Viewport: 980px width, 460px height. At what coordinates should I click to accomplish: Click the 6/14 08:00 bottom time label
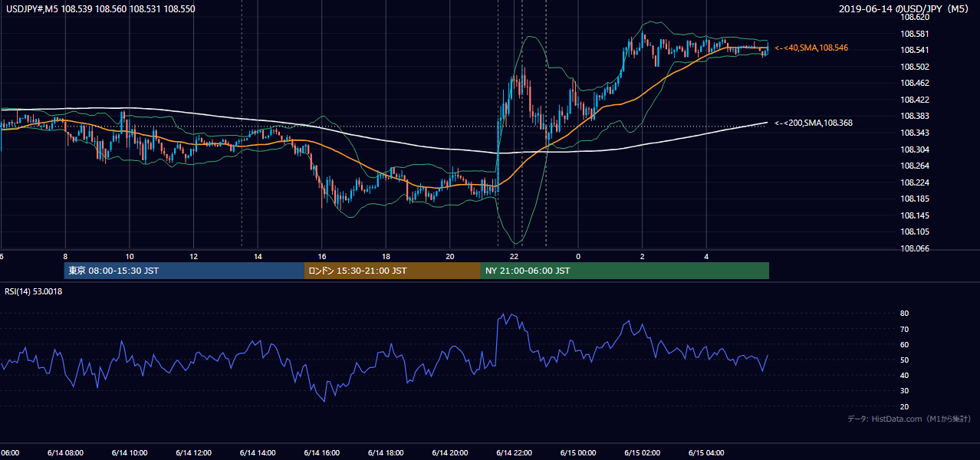point(65,452)
